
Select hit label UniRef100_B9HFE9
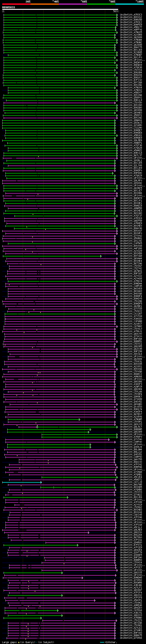(131, 25)
